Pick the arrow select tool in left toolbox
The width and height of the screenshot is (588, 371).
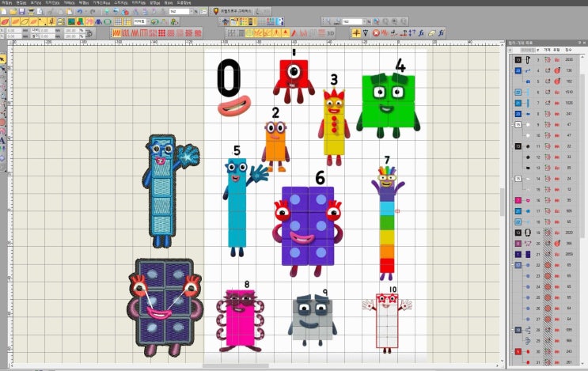[2, 59]
